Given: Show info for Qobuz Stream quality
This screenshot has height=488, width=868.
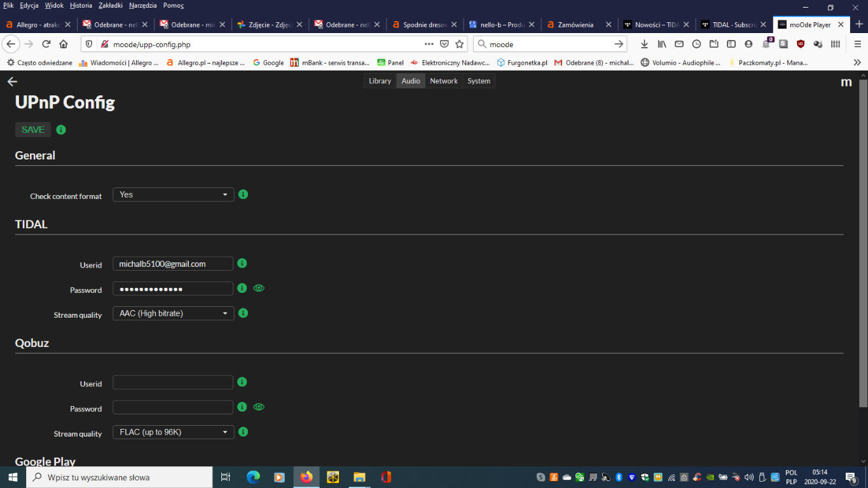Looking at the screenshot, I should (x=243, y=432).
